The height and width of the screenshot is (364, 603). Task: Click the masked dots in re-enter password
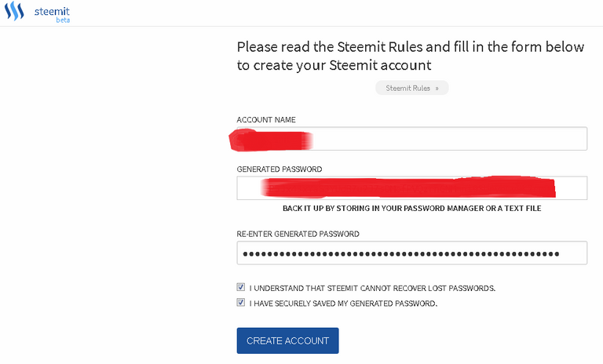(400, 253)
